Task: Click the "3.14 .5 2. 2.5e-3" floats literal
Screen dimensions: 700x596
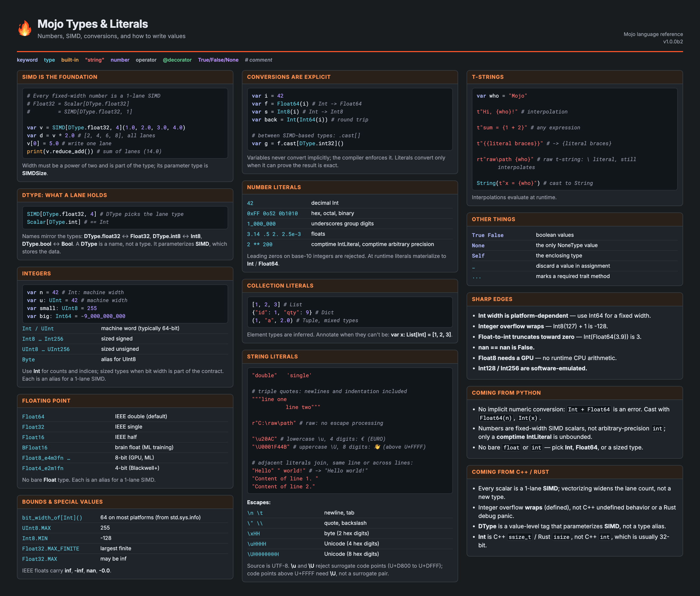Action: [x=274, y=234]
